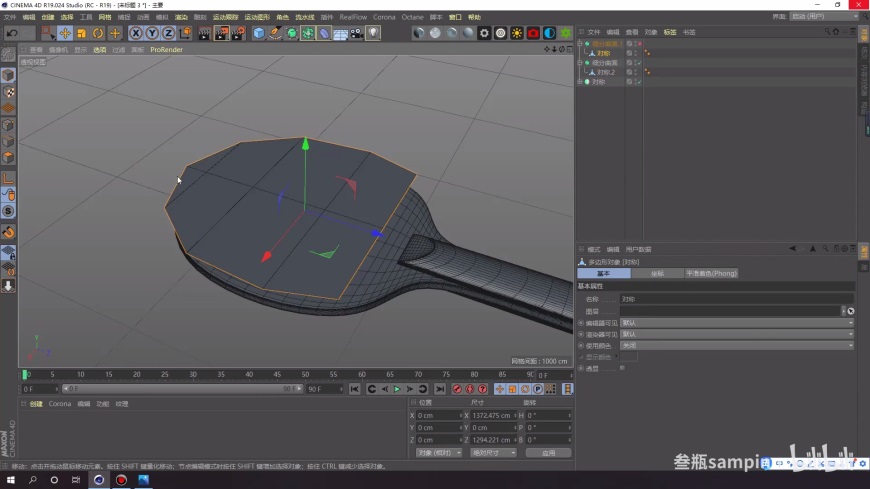
Task: Collapse the first 细分曲面.1 tree node
Action: tap(580, 43)
